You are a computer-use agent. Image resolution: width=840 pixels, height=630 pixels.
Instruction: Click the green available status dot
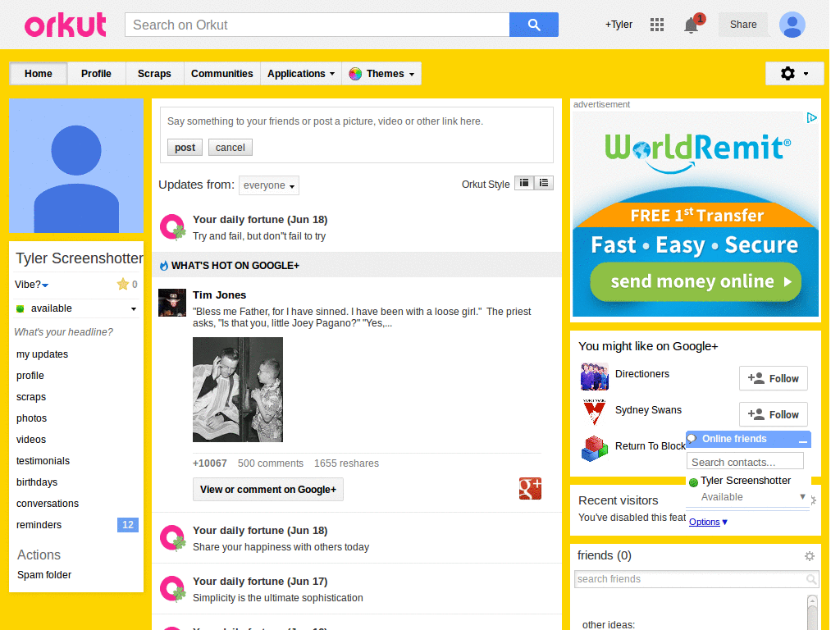pyautogui.click(x=21, y=308)
